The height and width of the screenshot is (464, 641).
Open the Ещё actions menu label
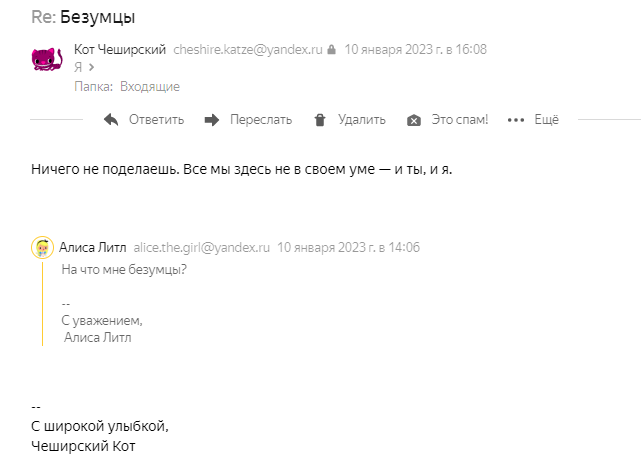click(x=546, y=120)
